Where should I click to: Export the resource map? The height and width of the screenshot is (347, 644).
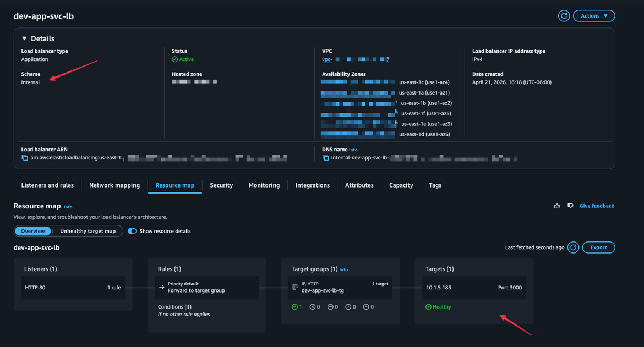click(x=598, y=248)
